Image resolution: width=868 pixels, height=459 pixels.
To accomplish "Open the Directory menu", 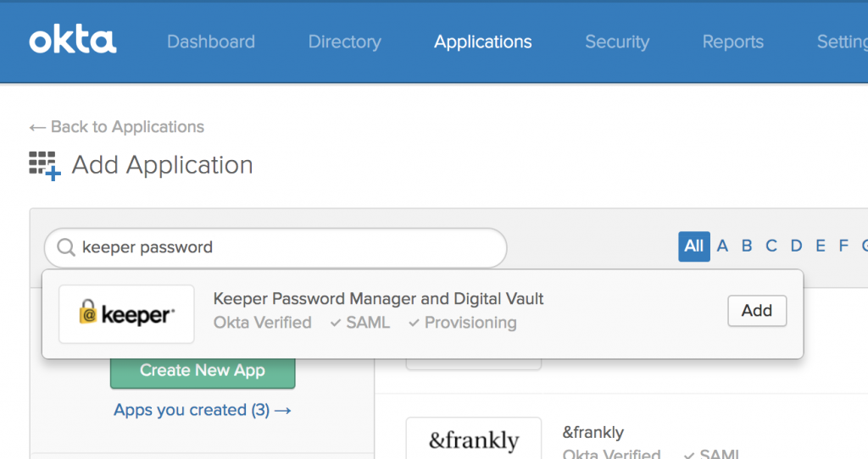I will coord(344,42).
